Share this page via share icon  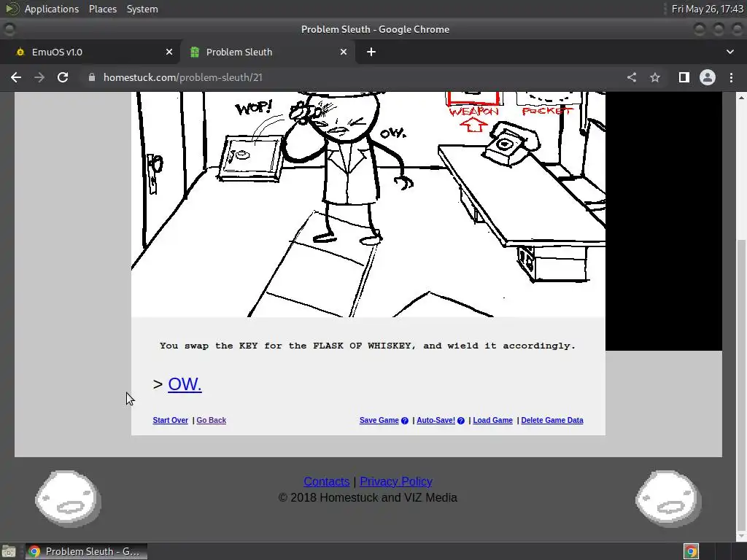point(632,77)
